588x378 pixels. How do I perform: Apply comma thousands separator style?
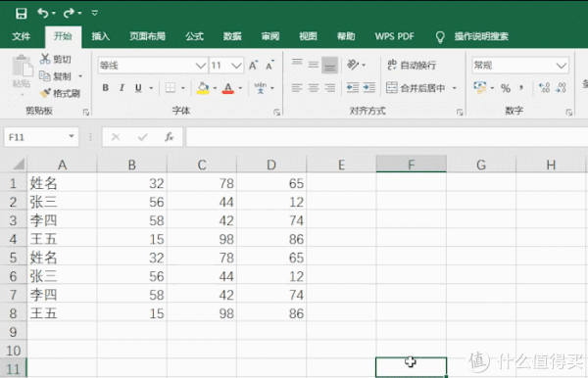point(521,88)
